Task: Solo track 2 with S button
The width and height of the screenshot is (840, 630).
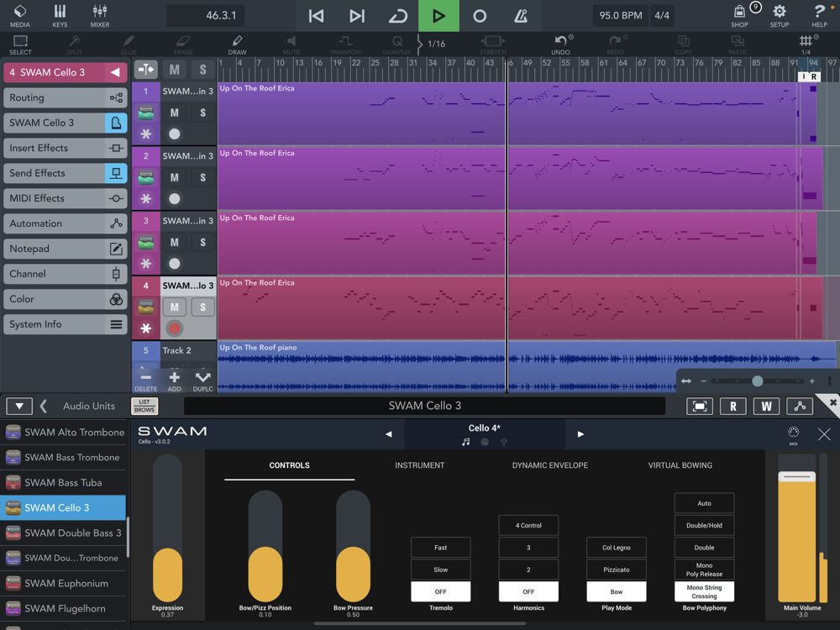Action: [202, 177]
